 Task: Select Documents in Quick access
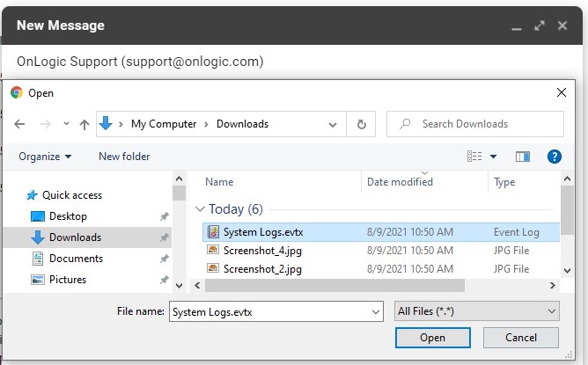pyautogui.click(x=76, y=259)
